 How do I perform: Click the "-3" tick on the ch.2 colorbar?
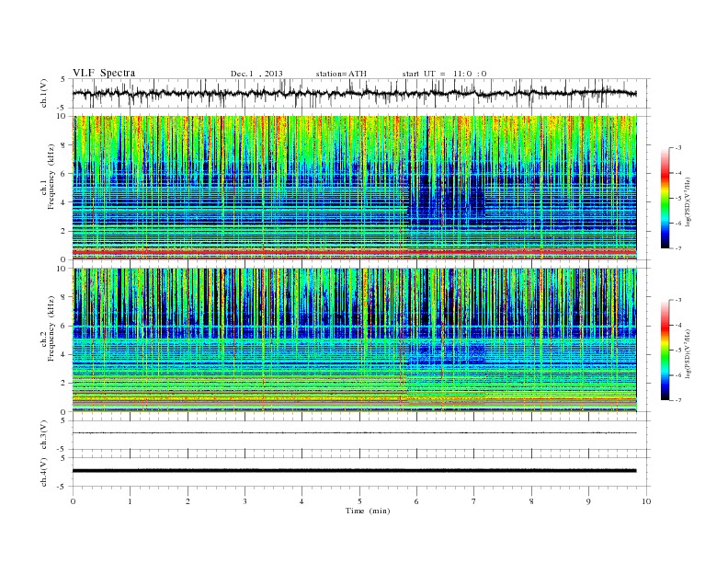pyautogui.click(x=678, y=300)
